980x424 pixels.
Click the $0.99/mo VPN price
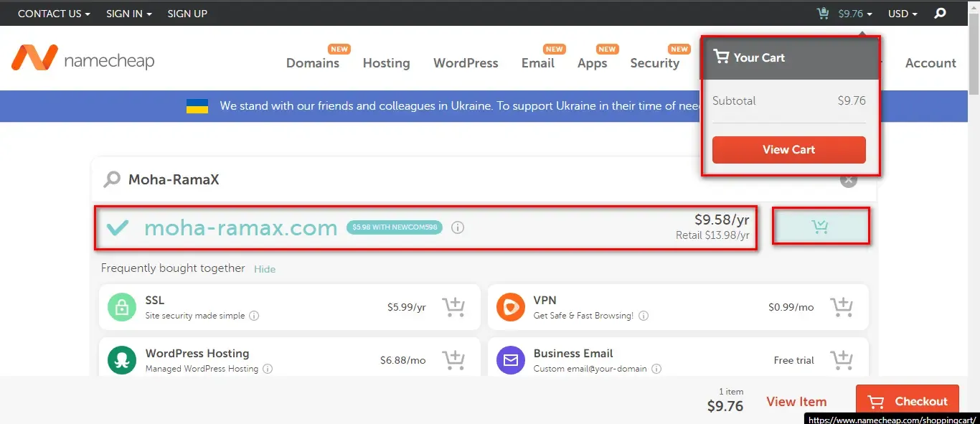(x=791, y=307)
